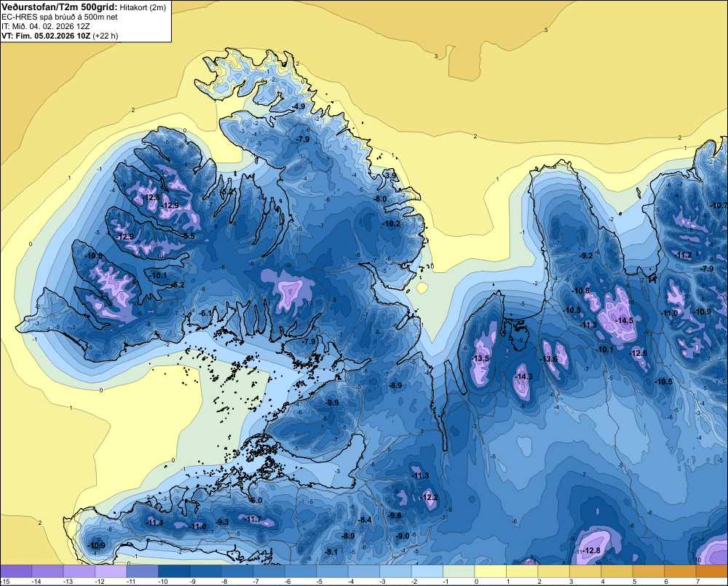Click the legend scale label 4
Screen dimensions: 728x586
point(603,582)
